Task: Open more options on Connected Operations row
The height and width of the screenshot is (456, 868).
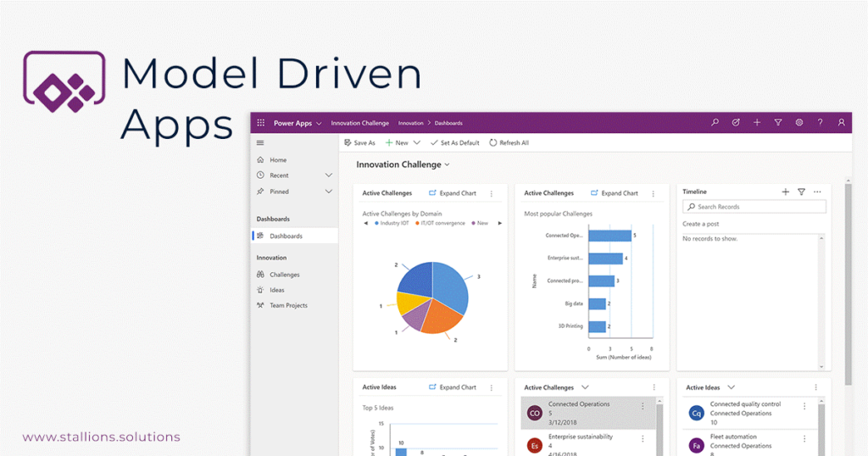Action: click(x=643, y=406)
